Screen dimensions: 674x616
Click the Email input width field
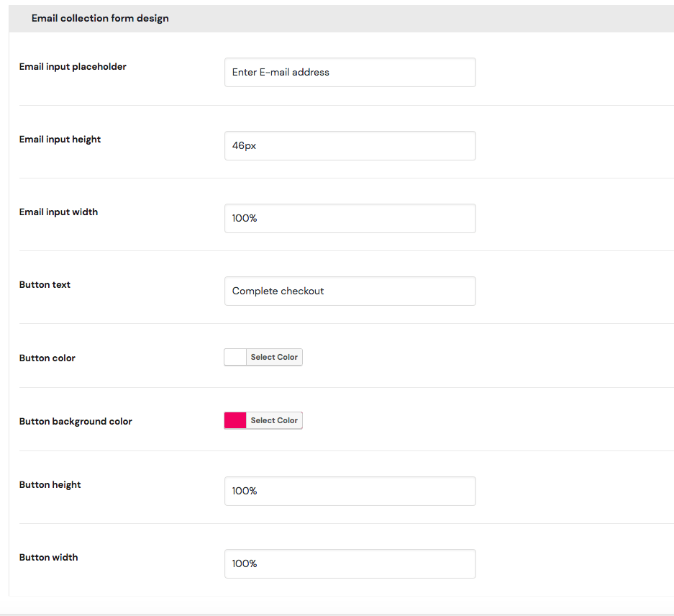coord(350,218)
